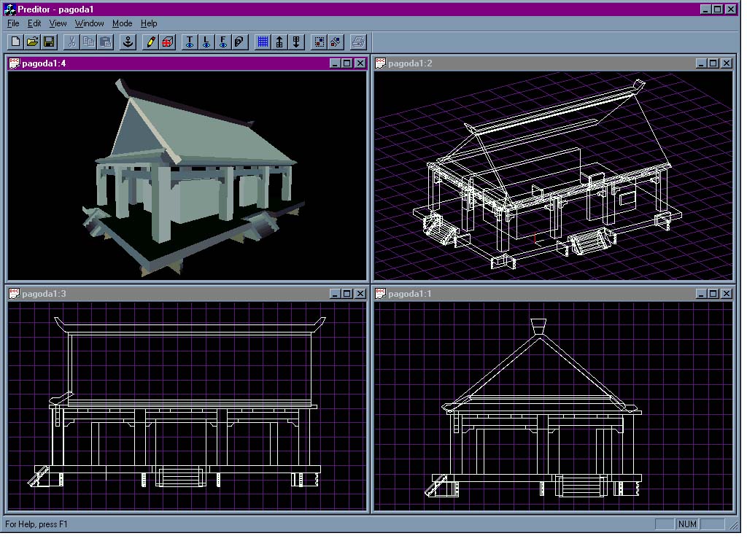Click the New file toolbar icon
Image resolution: width=747 pixels, height=560 pixels.
coord(15,42)
